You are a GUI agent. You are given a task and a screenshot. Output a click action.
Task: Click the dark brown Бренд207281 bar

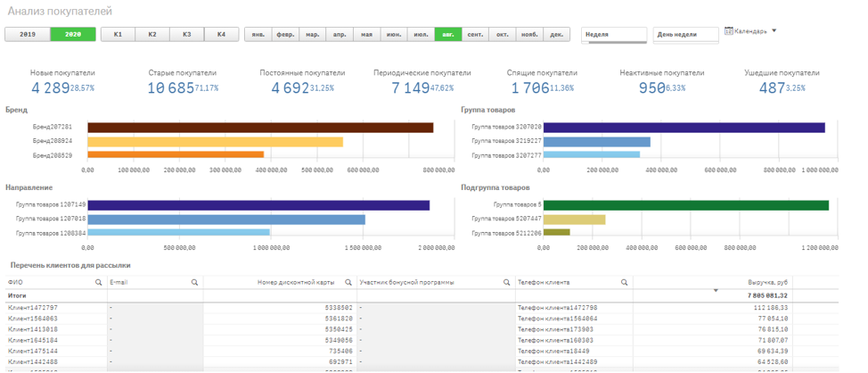point(260,128)
